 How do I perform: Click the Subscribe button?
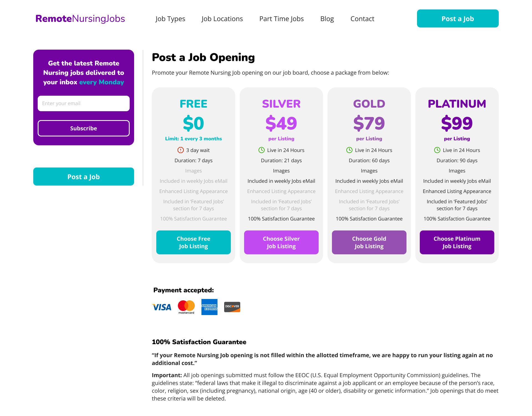click(84, 128)
